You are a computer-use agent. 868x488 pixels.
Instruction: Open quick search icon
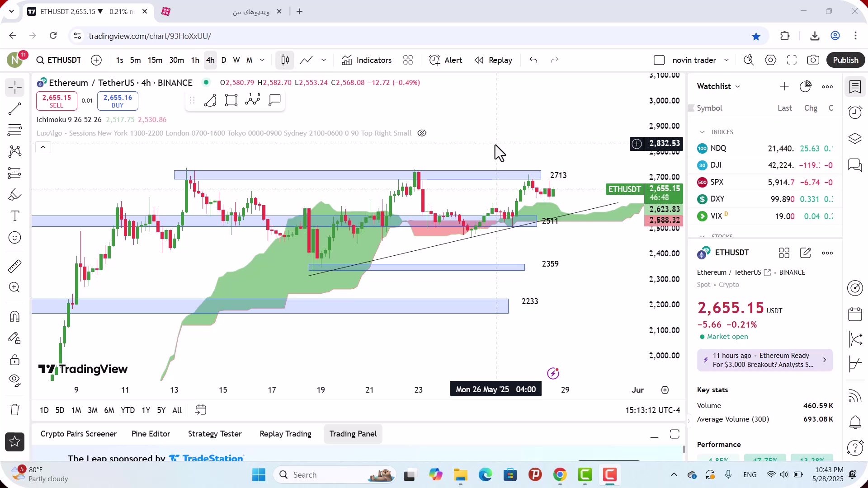pyautogui.click(x=749, y=60)
